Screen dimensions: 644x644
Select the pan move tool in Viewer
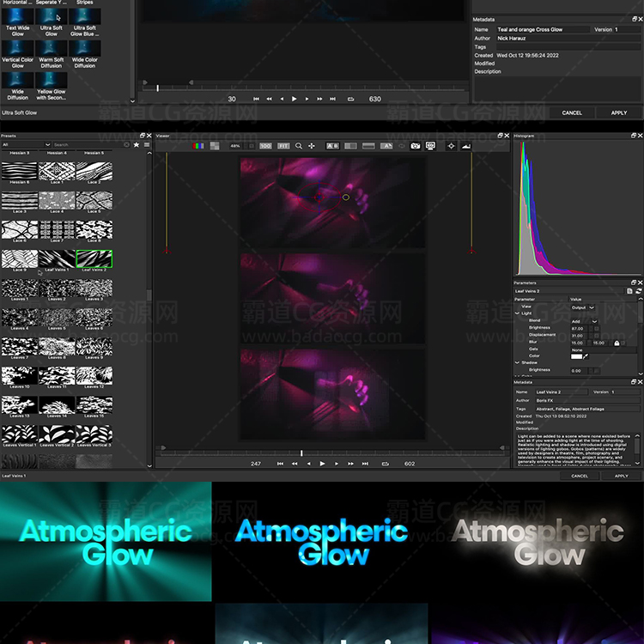[x=312, y=146]
